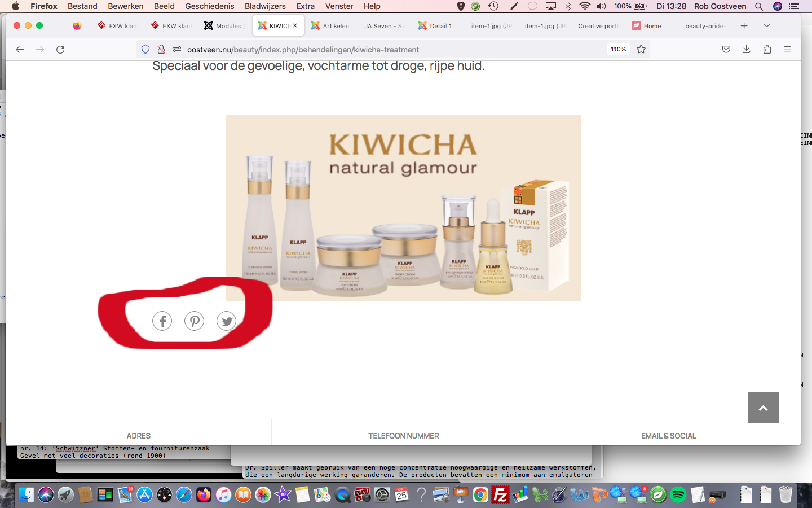Open the Bluetooth status menu
The width and height of the screenshot is (812, 508).
click(568, 6)
